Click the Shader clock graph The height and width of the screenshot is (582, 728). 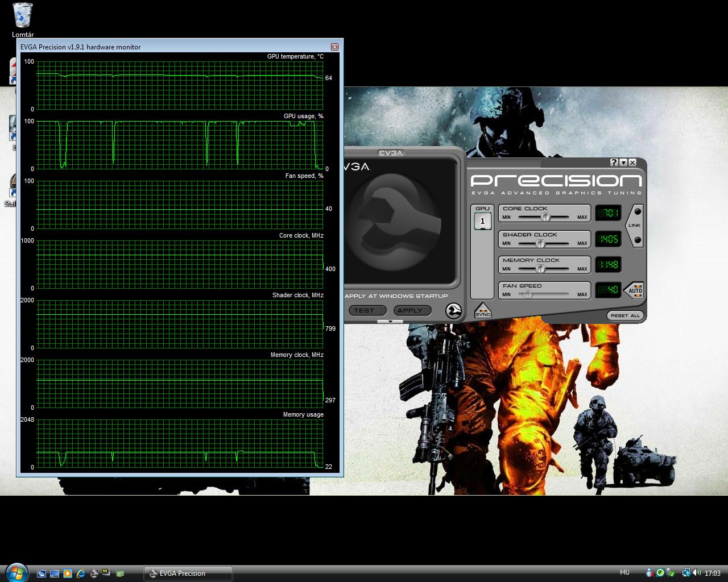[x=180, y=324]
